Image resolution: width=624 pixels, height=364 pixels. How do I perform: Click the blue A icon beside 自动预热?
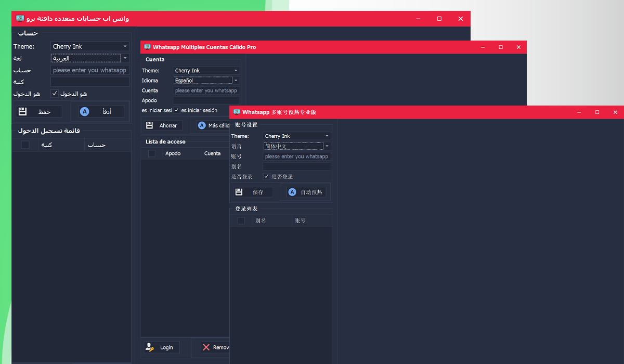292,192
